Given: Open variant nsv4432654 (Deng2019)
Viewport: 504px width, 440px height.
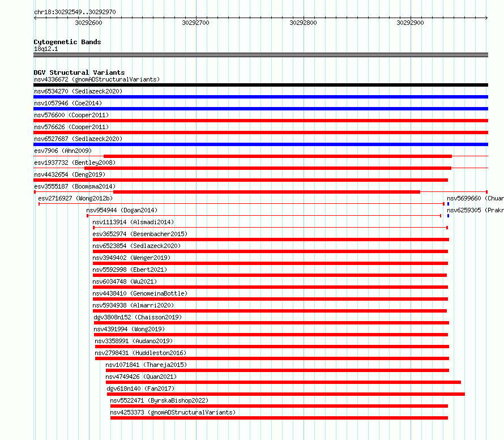Looking at the screenshot, I should click(70, 174).
